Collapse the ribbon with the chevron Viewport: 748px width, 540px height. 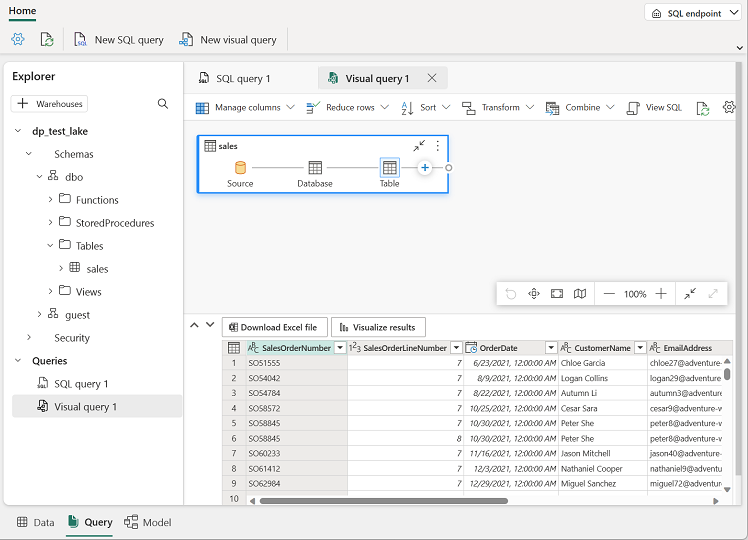pos(739,48)
